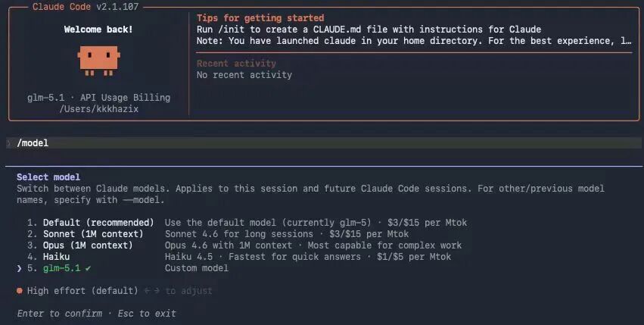Click the Enter to confirm hint text
The image size is (644, 325).
point(58,313)
